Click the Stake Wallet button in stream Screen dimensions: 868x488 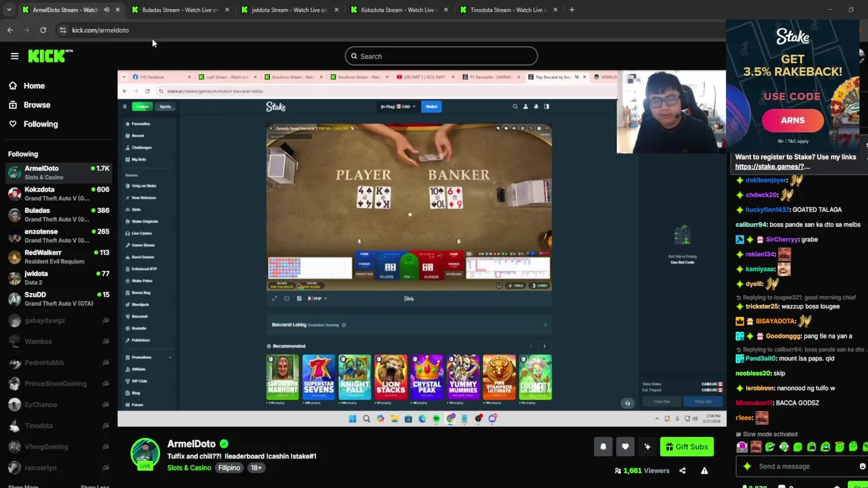pos(431,106)
